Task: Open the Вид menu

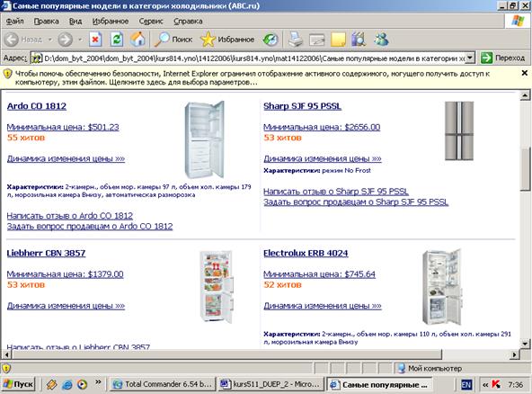Action: [x=75, y=21]
